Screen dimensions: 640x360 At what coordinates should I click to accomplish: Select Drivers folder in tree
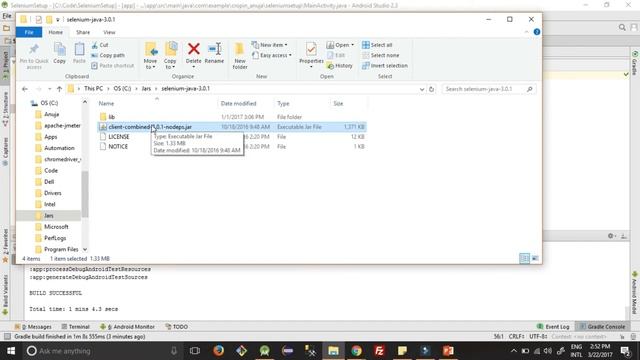coord(53,193)
